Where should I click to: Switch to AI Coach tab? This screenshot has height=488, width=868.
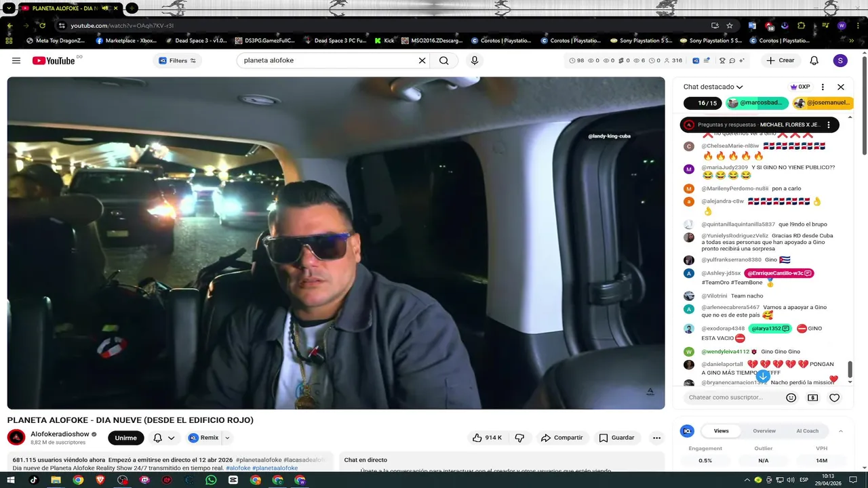pos(807,431)
